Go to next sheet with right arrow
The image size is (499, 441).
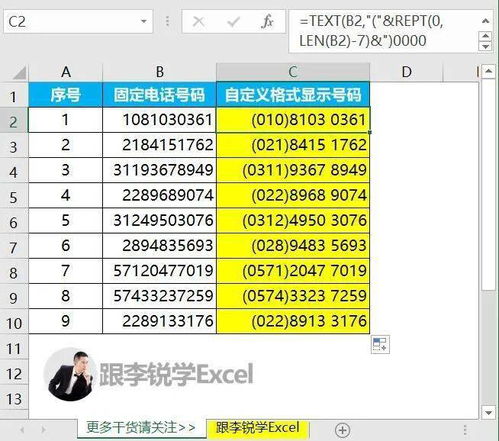(x=43, y=430)
